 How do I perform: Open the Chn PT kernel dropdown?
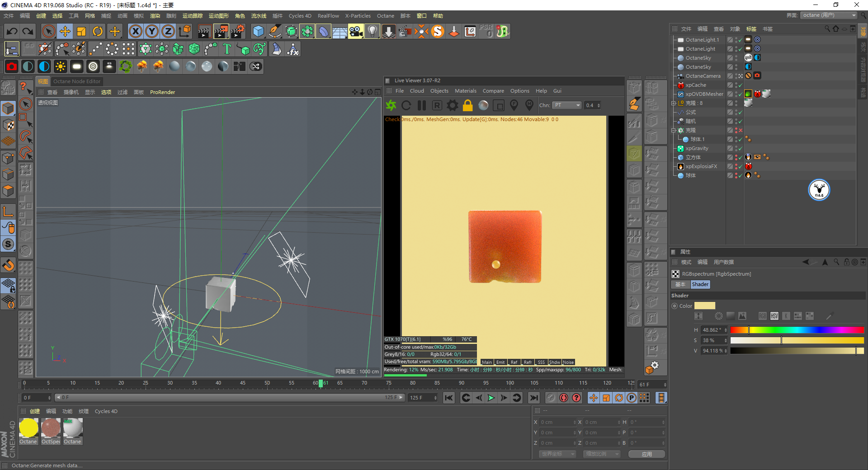[x=567, y=105]
